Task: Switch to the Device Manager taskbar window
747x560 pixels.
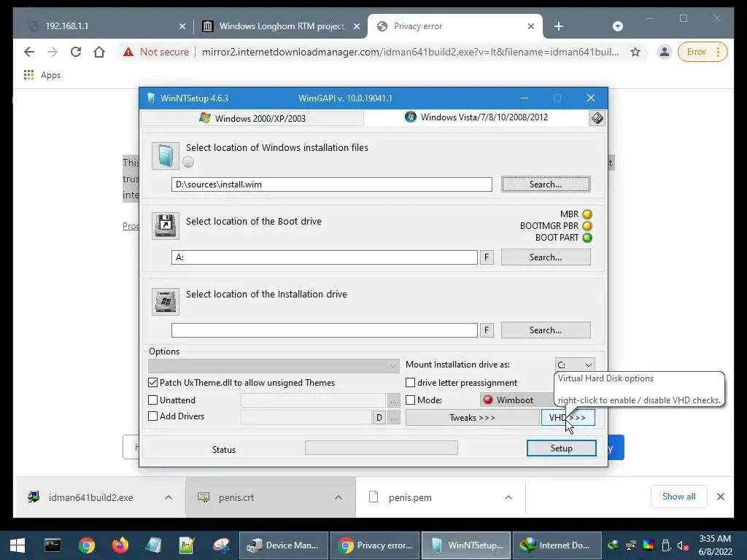Action: click(x=284, y=545)
